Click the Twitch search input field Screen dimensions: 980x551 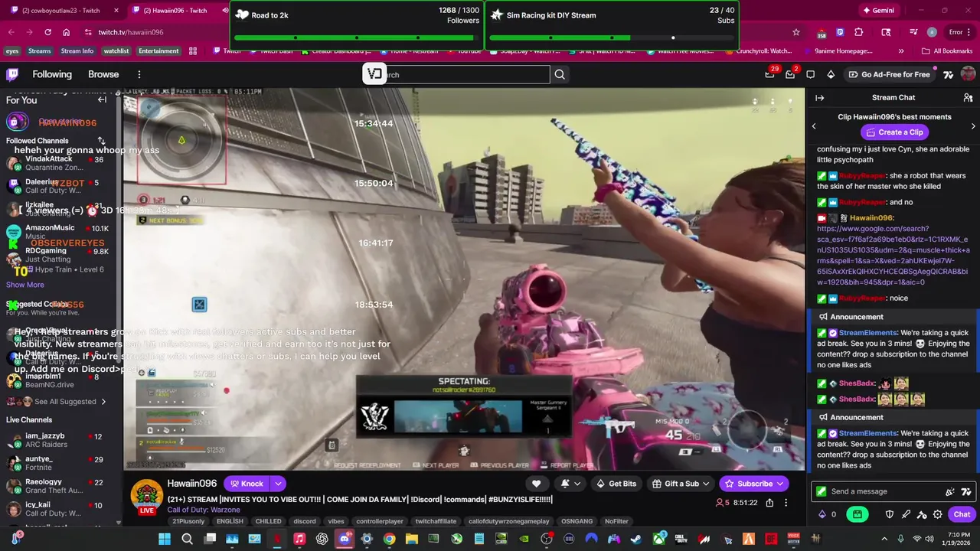[456, 74]
